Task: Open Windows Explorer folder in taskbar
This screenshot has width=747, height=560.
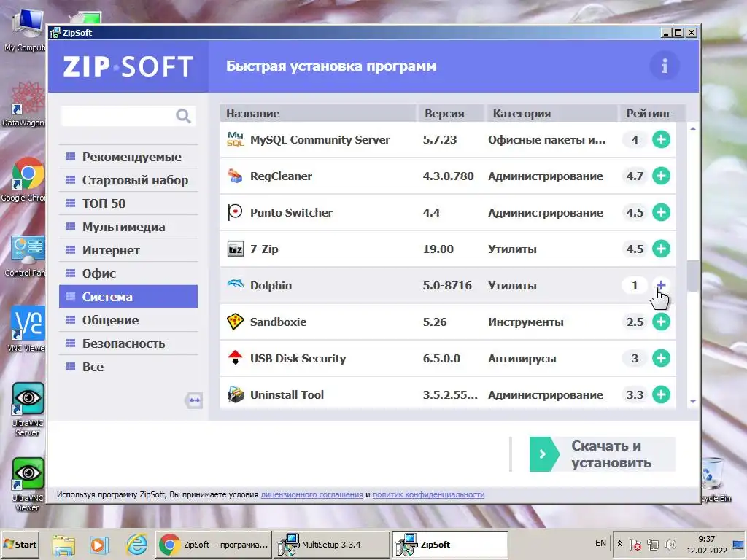Action: click(63, 545)
